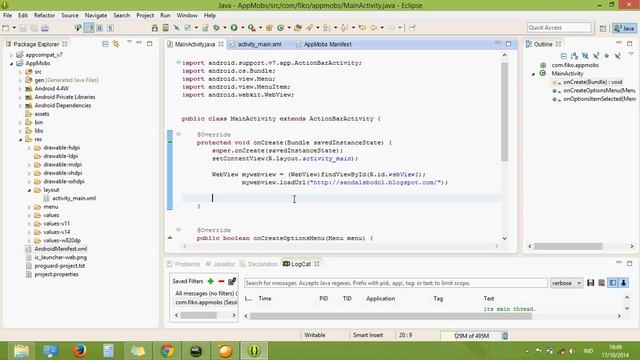Open File Explorer from the taskbar
This screenshot has width=640, height=360.
coord(21,351)
